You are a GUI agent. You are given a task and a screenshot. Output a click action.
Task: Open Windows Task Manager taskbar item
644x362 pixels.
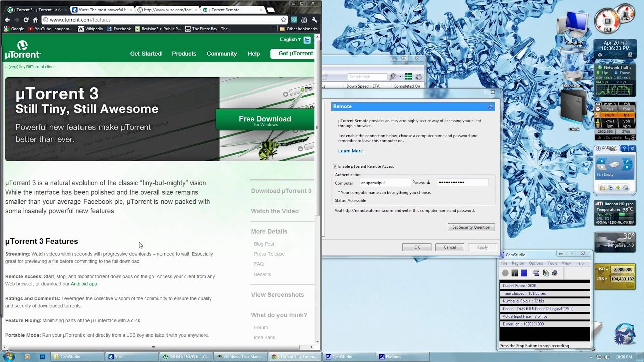coord(239,357)
